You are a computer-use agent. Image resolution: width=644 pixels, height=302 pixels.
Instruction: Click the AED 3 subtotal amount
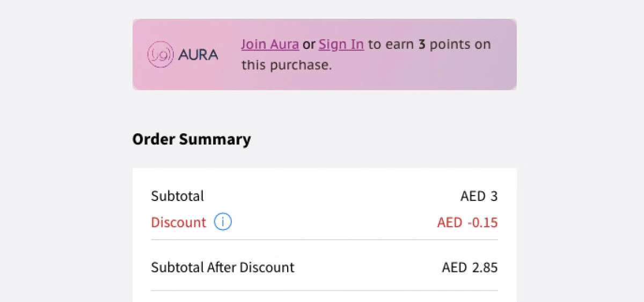[479, 196]
